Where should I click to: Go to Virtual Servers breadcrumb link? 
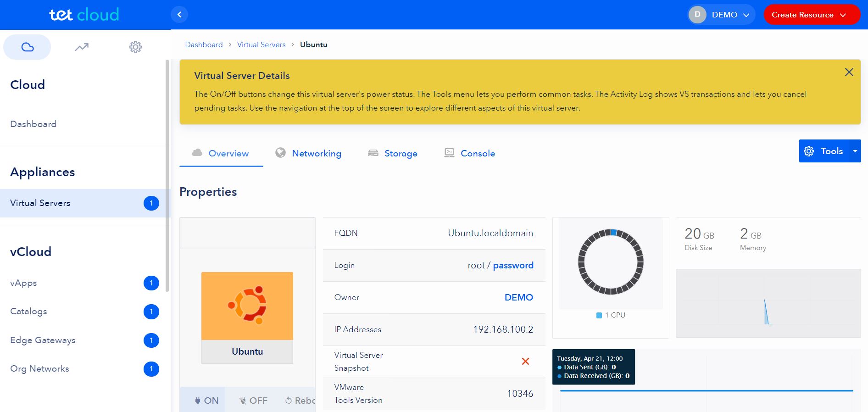click(x=261, y=45)
